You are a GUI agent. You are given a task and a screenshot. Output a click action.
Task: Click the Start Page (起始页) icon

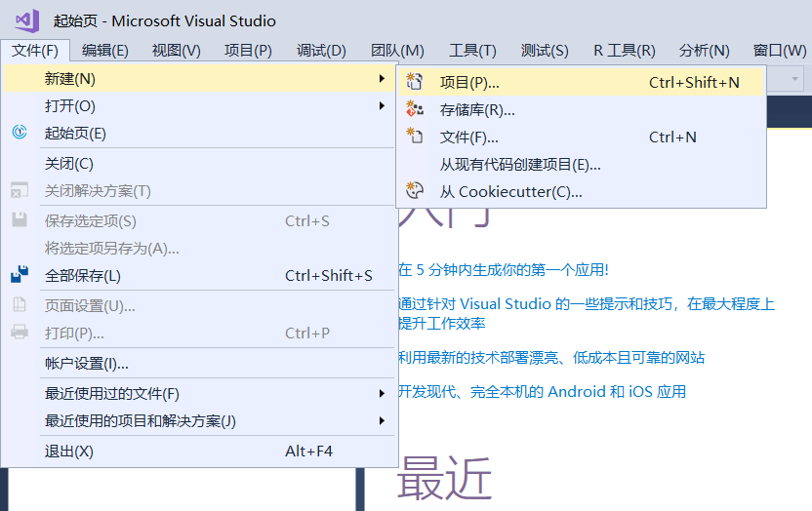pos(20,133)
